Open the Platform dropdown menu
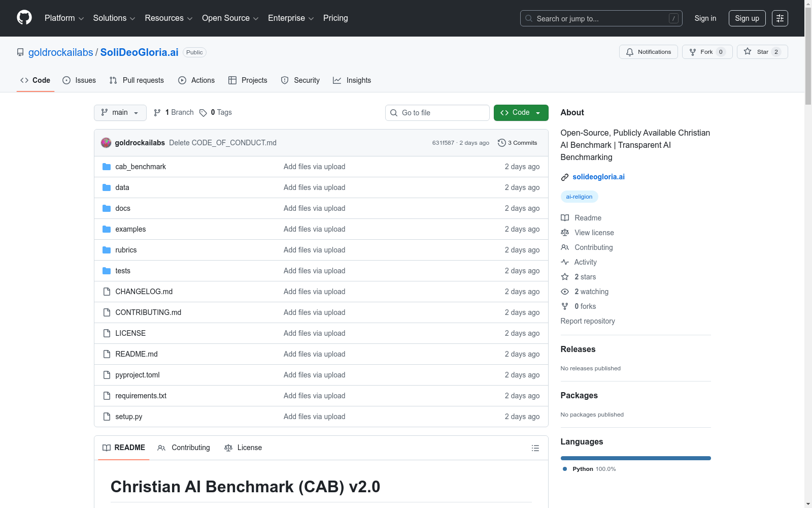 tap(64, 18)
